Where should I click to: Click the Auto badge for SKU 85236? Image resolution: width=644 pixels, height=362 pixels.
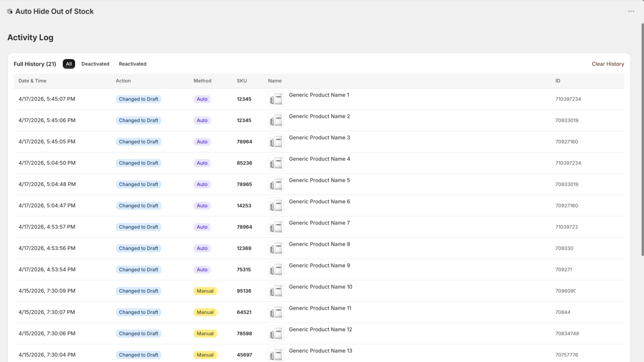[x=202, y=163]
